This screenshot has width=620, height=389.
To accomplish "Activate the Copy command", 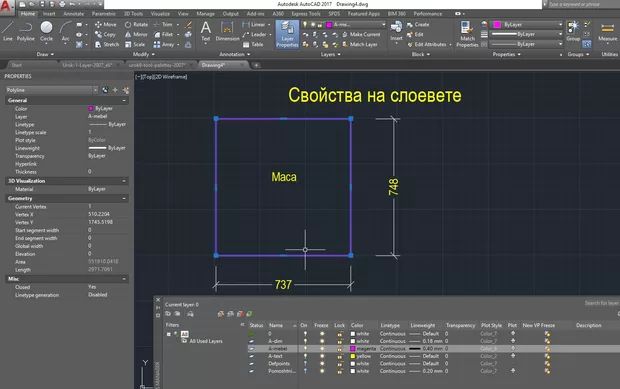I will tap(105, 34).
